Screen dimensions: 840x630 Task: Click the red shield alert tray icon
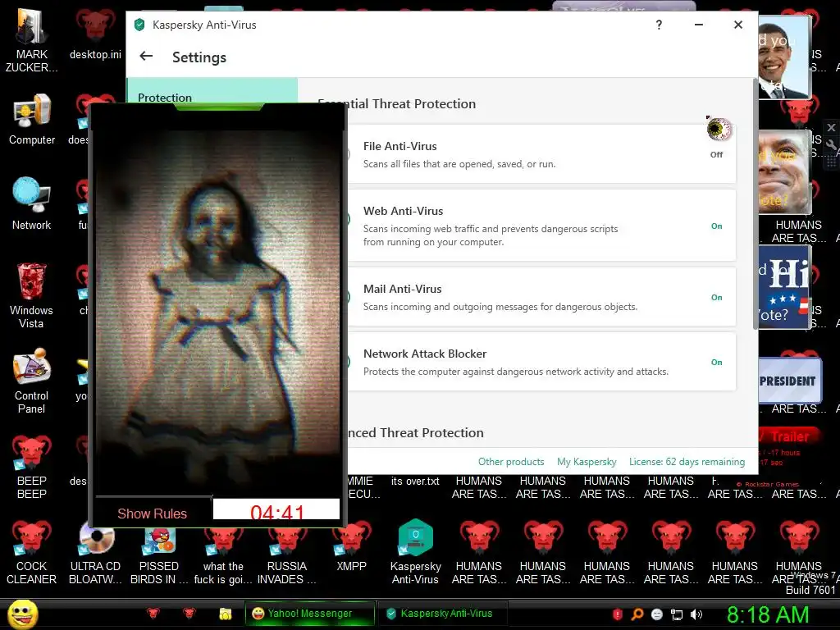tap(617, 614)
